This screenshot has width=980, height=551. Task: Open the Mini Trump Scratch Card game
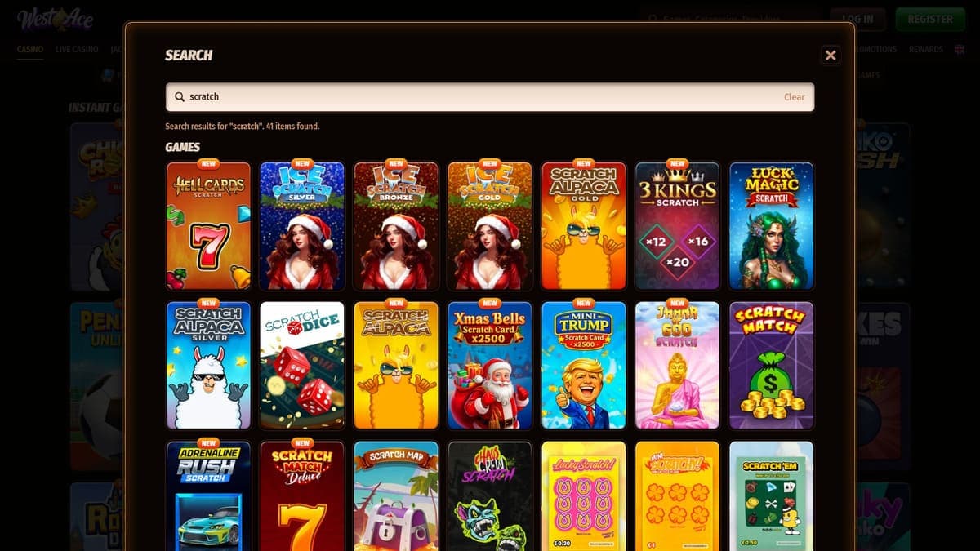(584, 366)
